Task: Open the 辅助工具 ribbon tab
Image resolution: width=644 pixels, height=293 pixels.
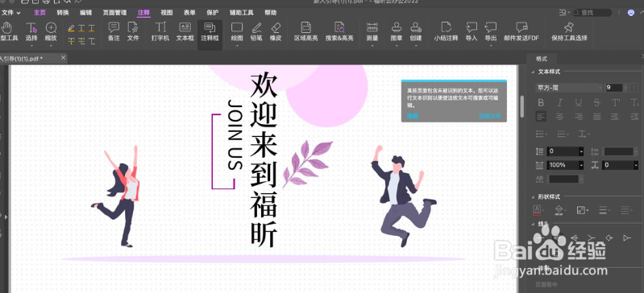Action: coord(242,13)
